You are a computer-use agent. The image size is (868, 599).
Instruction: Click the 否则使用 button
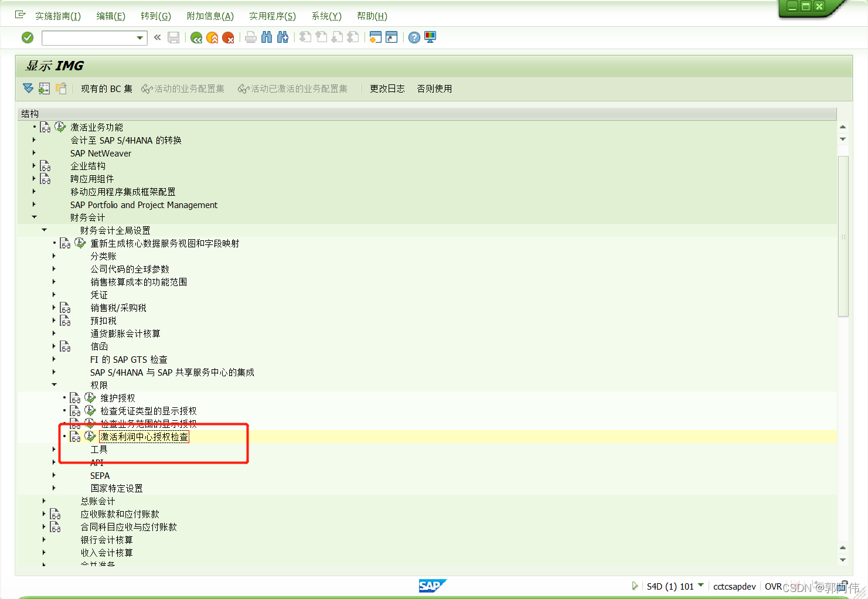point(434,89)
